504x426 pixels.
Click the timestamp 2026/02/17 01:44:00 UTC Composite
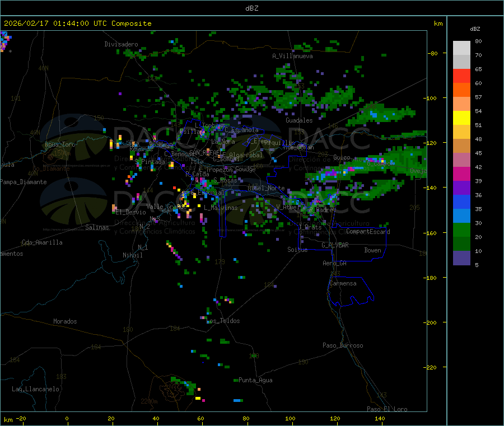pos(77,24)
